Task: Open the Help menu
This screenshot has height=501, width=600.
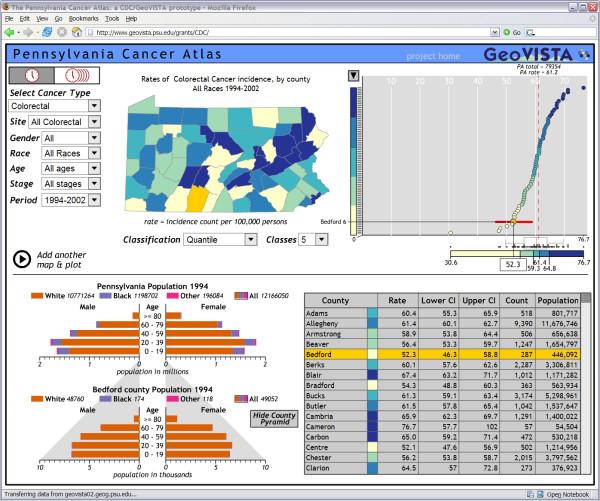Action: [131, 19]
